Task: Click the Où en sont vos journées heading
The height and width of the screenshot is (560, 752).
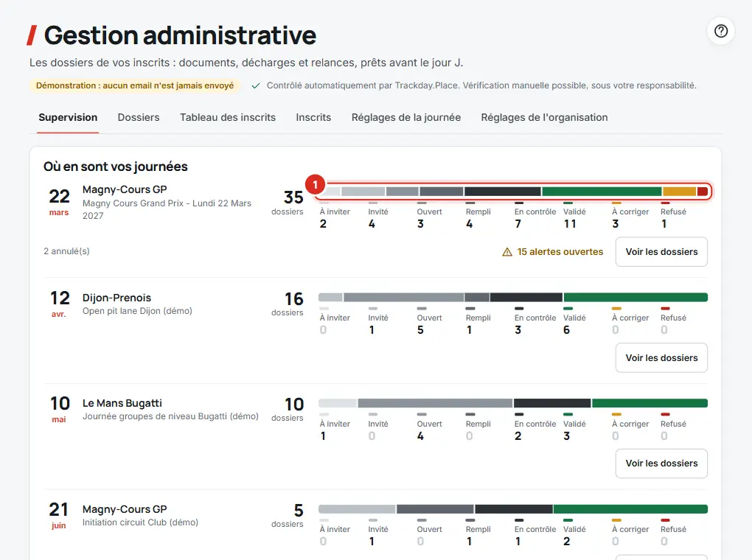Action: click(x=116, y=167)
